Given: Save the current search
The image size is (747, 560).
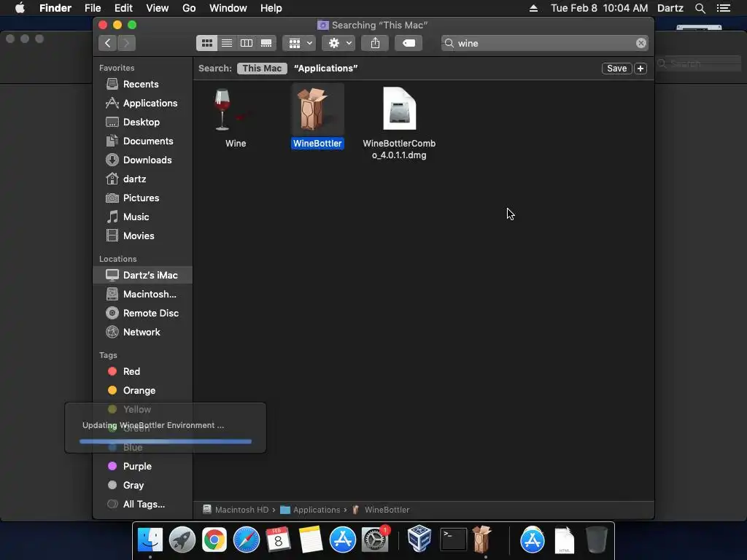Looking at the screenshot, I should [617, 69].
